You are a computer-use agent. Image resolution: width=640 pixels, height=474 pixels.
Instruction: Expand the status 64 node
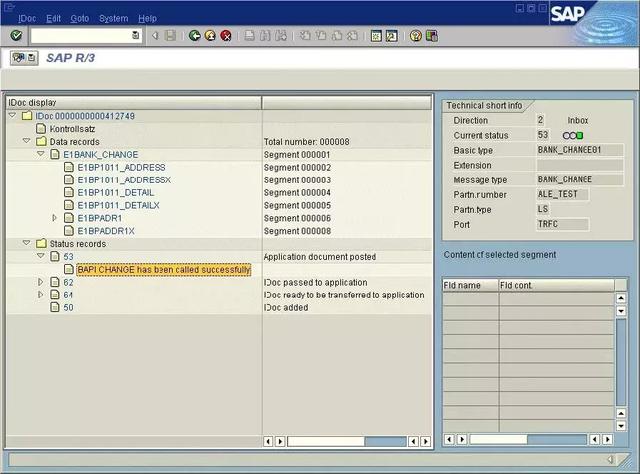pos(40,295)
